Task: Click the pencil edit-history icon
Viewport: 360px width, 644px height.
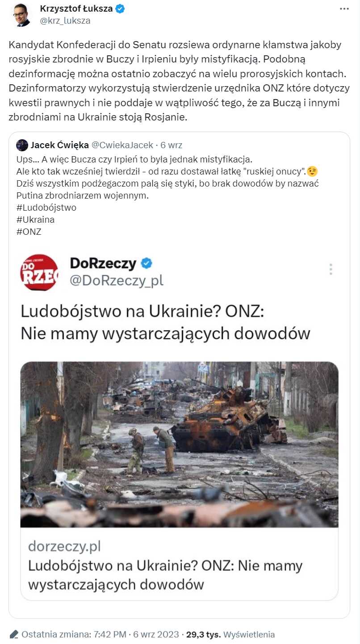Action: click(x=14, y=634)
